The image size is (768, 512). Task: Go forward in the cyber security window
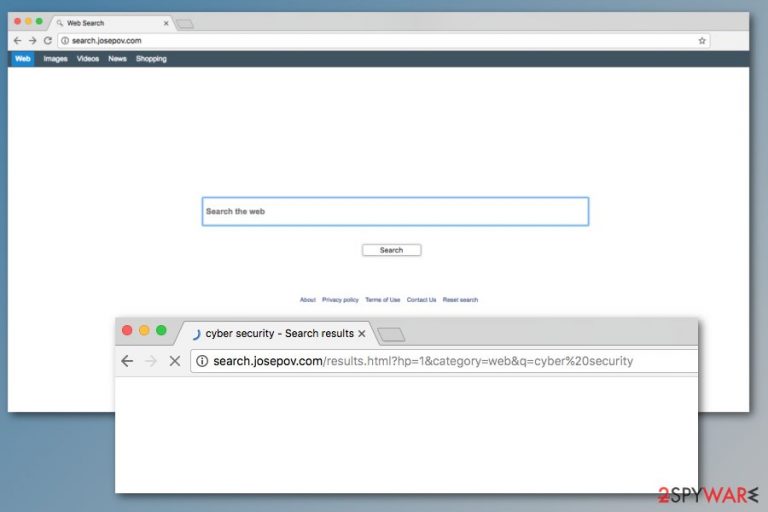point(151,361)
